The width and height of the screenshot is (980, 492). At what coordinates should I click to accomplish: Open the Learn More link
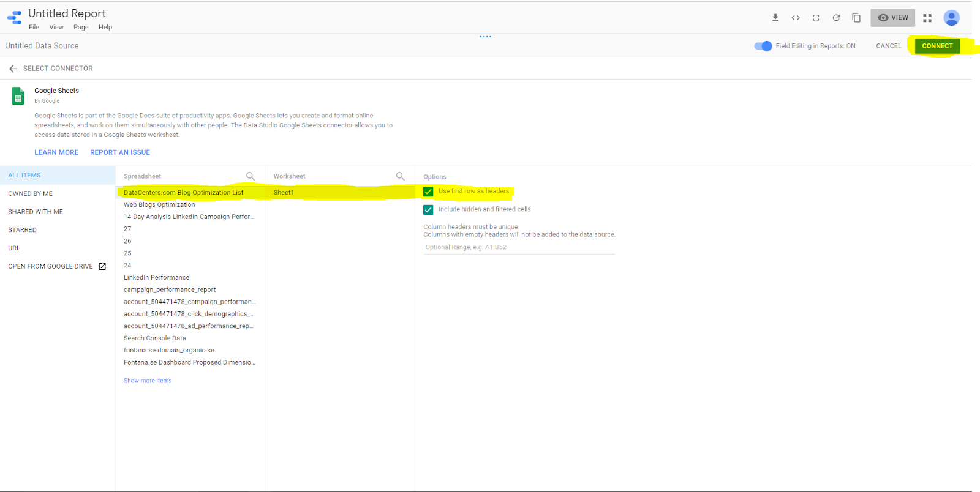pos(56,152)
